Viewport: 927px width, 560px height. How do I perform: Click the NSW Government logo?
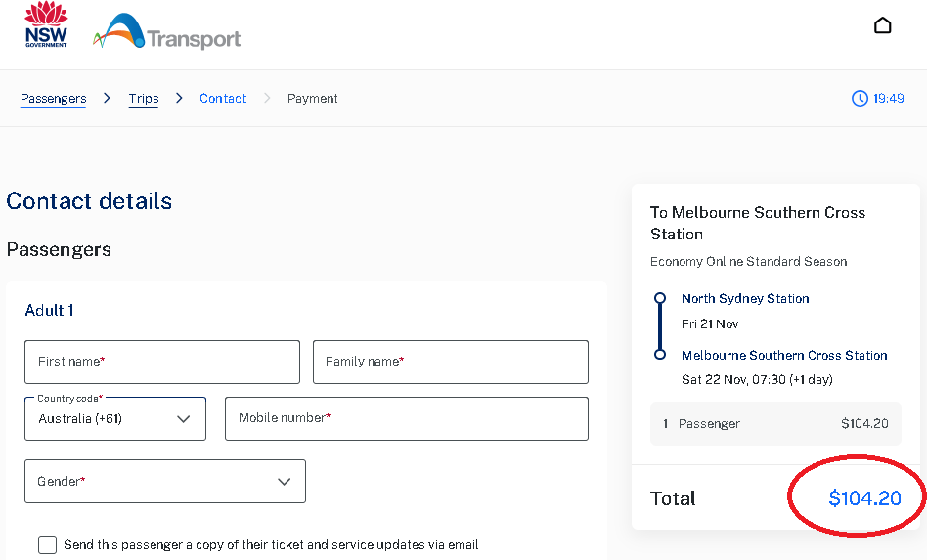pos(46,25)
